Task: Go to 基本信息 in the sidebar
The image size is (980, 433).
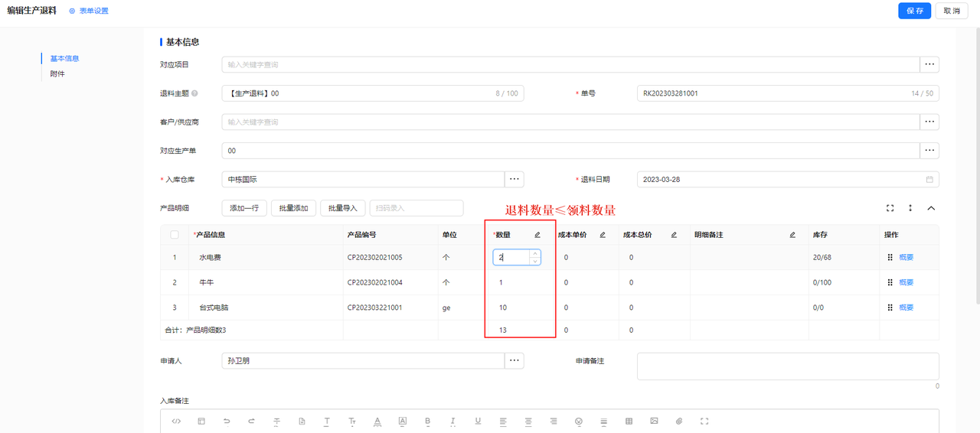Action: coord(64,58)
